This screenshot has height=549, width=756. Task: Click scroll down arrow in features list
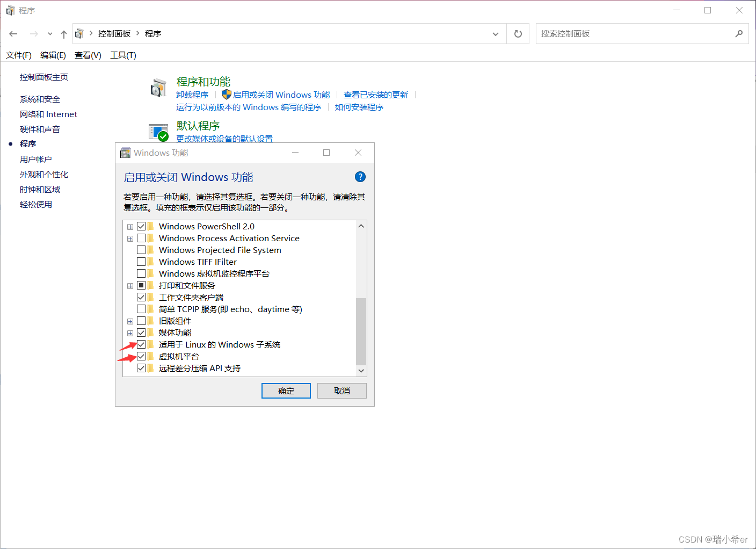coord(361,371)
